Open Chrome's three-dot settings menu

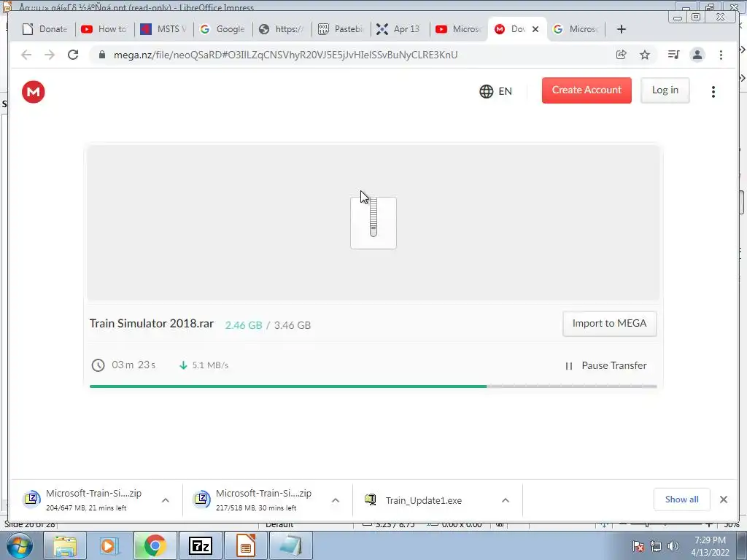721,55
